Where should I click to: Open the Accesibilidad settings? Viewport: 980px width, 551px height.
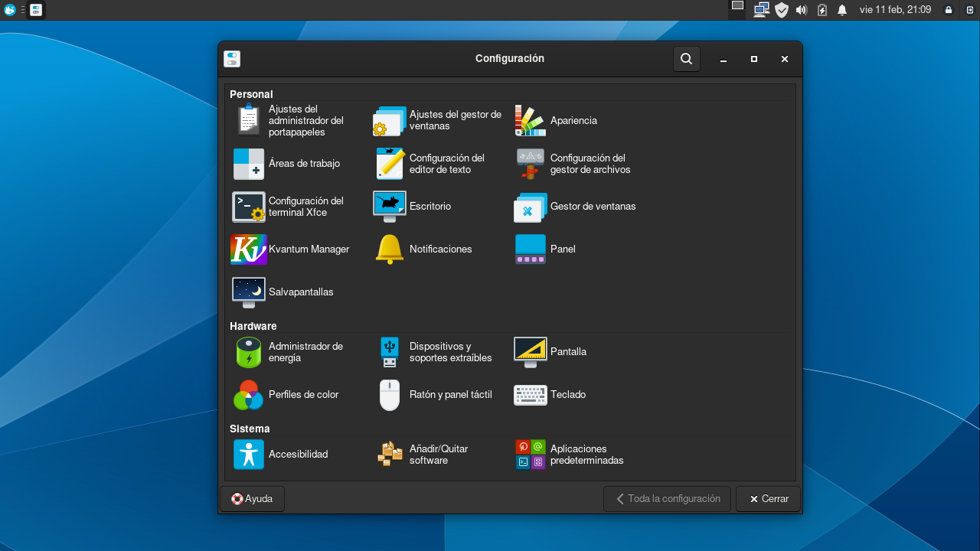point(280,454)
